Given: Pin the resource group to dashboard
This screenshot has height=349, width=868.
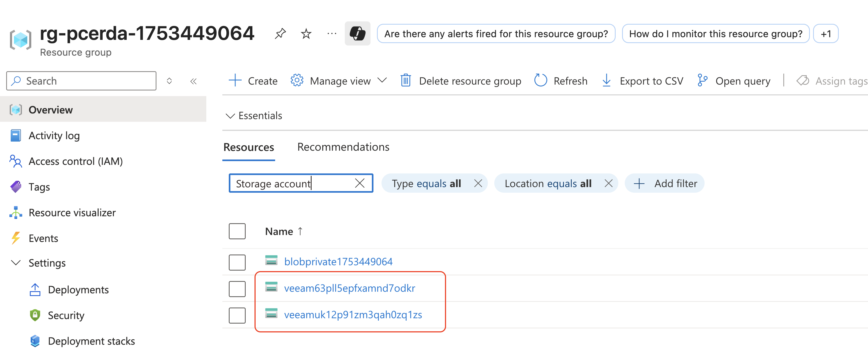Looking at the screenshot, I should click(x=280, y=33).
